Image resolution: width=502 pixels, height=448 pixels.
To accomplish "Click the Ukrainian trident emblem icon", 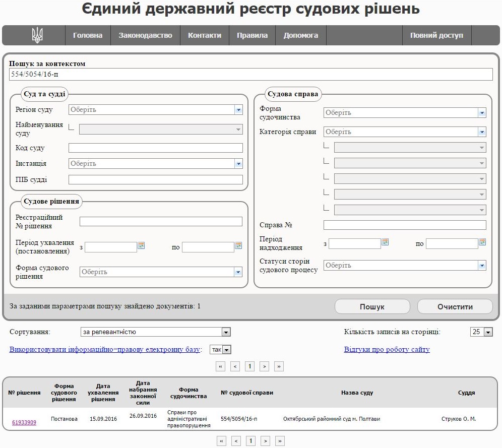I will [x=37, y=35].
